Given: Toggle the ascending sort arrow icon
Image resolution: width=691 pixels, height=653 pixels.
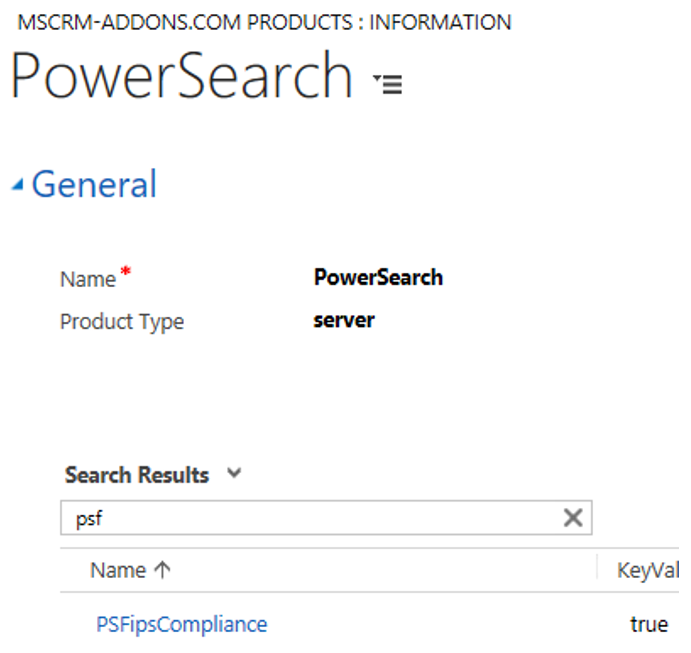Looking at the screenshot, I should [x=162, y=570].
